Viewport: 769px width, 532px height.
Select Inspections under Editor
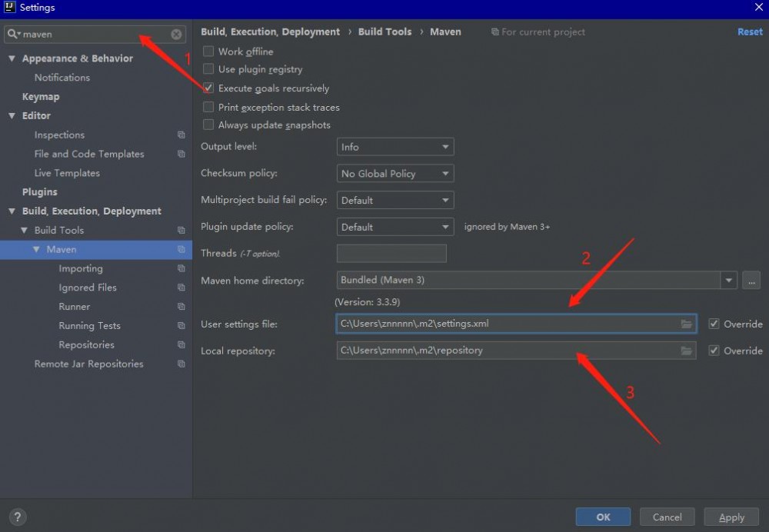pos(59,135)
